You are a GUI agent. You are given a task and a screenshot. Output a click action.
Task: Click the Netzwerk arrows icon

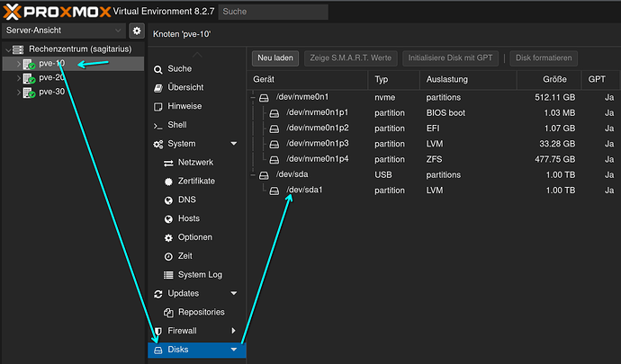pyautogui.click(x=168, y=163)
